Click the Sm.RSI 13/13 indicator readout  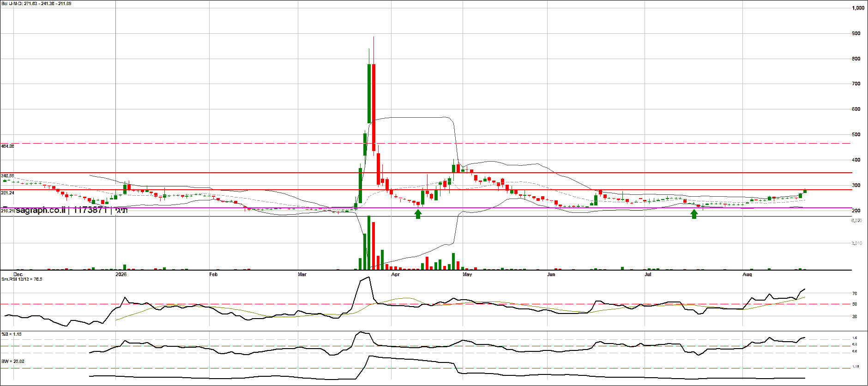pyautogui.click(x=22, y=279)
